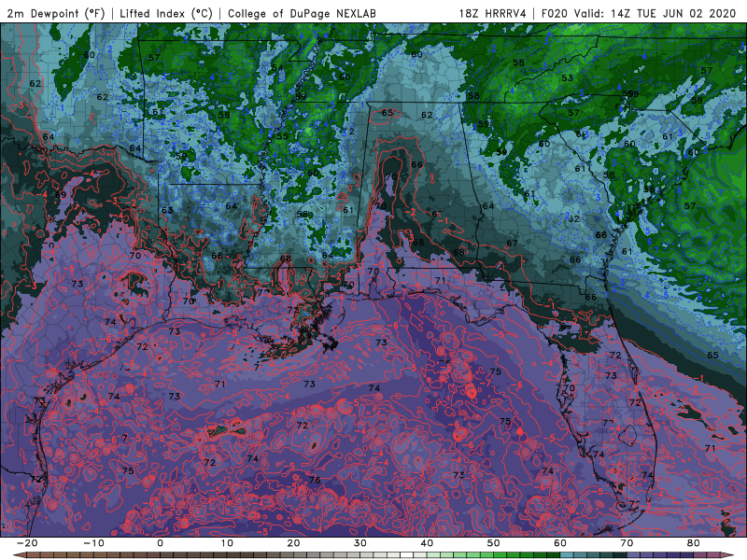747x560 pixels.
Task: Click the '40' color scale label
Action: click(x=427, y=543)
